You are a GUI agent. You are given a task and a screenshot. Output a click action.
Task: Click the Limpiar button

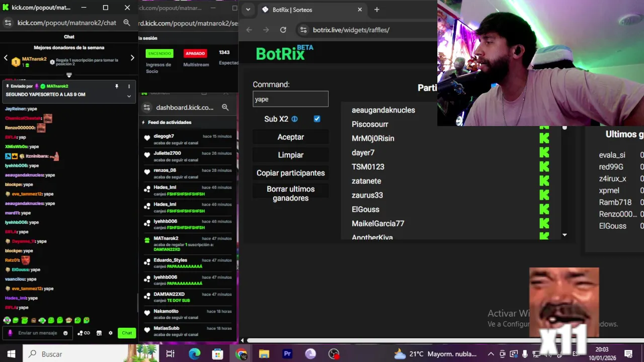291,155
